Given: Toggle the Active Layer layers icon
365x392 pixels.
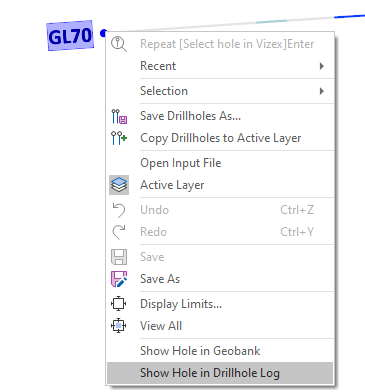Looking at the screenshot, I should [x=119, y=185].
